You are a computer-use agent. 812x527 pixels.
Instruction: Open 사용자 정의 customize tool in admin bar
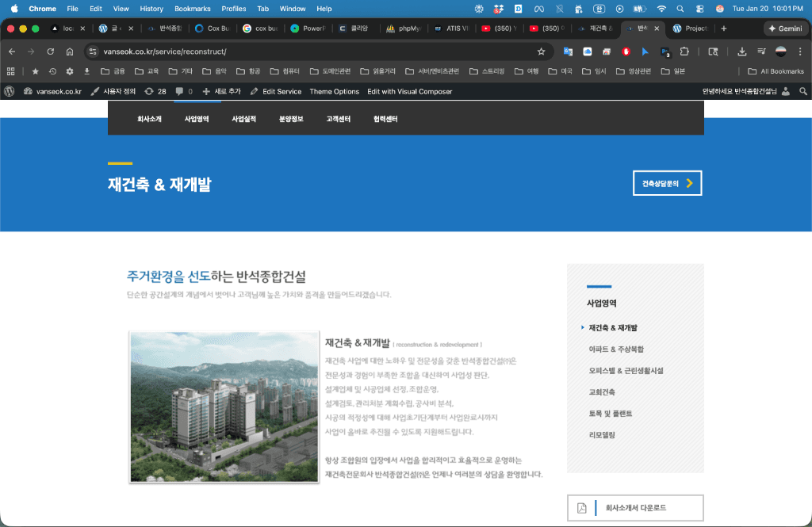coord(113,91)
